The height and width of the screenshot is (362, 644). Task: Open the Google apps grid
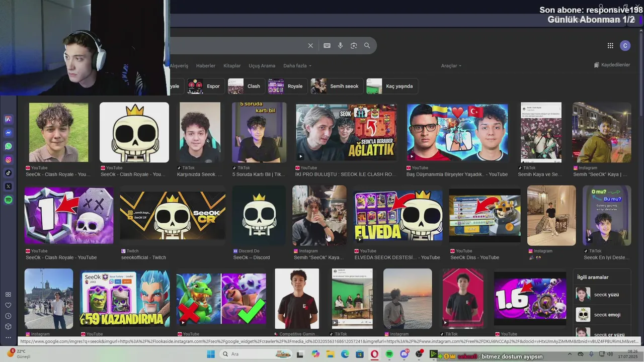point(610,46)
